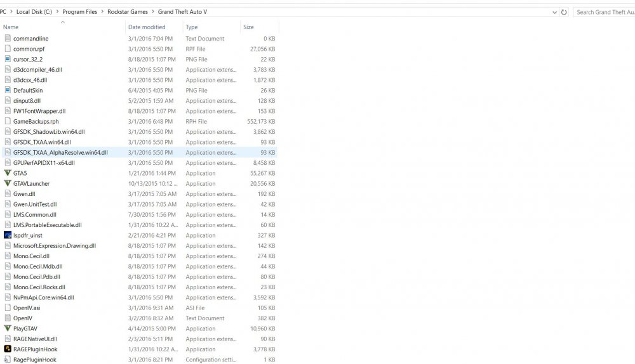
Task: Click the common.rpf file icon
Action: [7, 49]
